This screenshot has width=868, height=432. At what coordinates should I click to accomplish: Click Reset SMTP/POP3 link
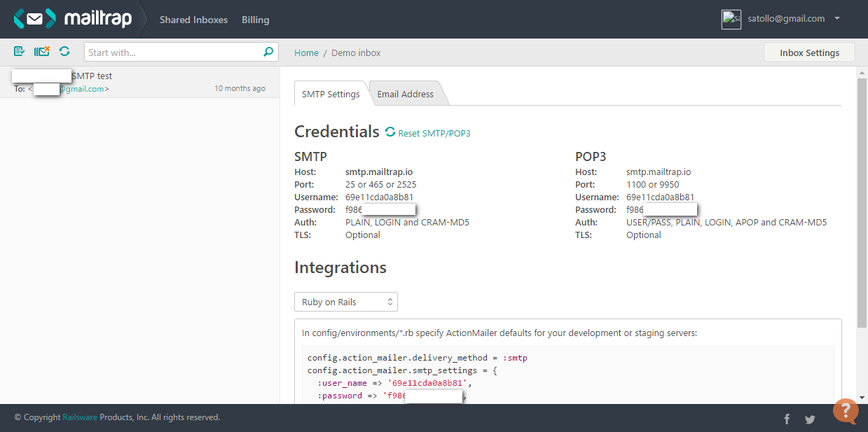(434, 133)
